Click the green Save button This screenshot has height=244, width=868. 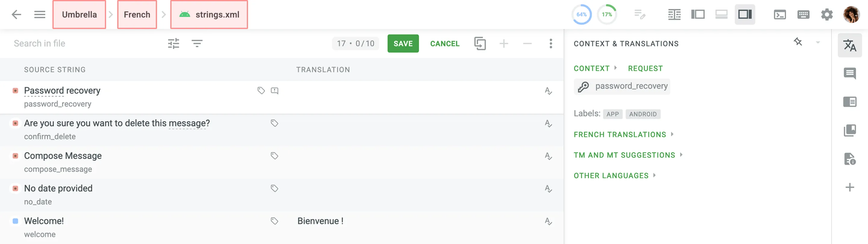click(x=403, y=43)
